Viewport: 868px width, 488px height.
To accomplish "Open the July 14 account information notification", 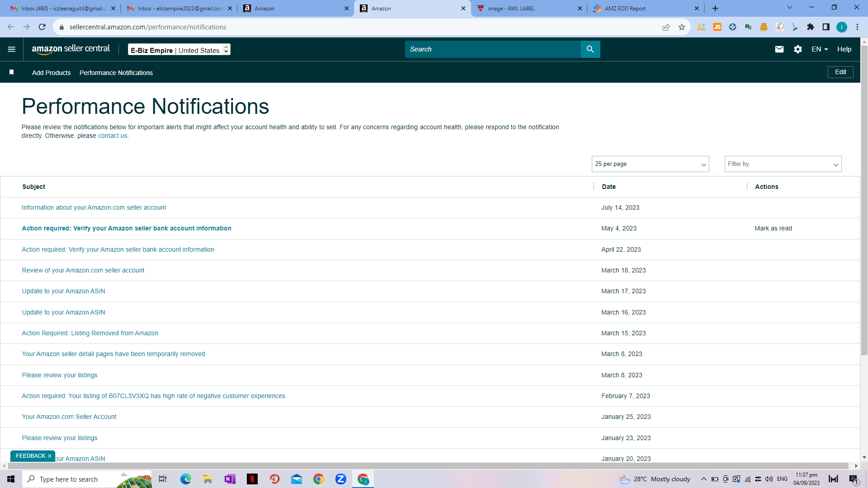I will 94,208.
